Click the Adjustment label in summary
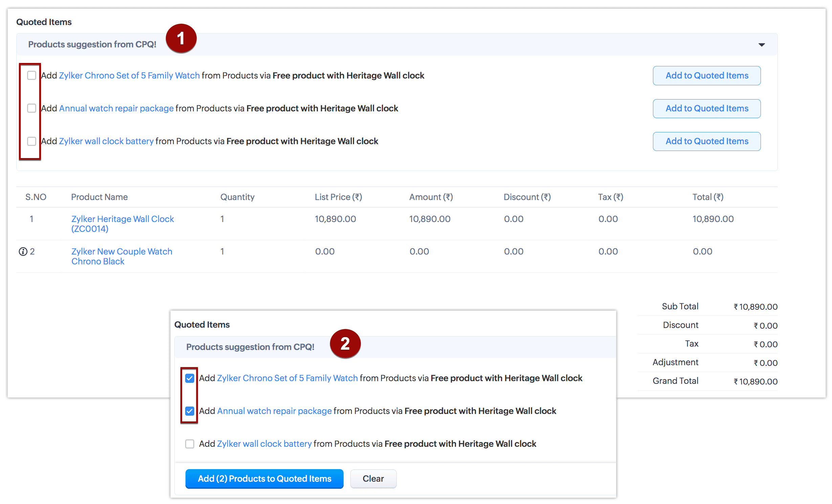 [675, 362]
